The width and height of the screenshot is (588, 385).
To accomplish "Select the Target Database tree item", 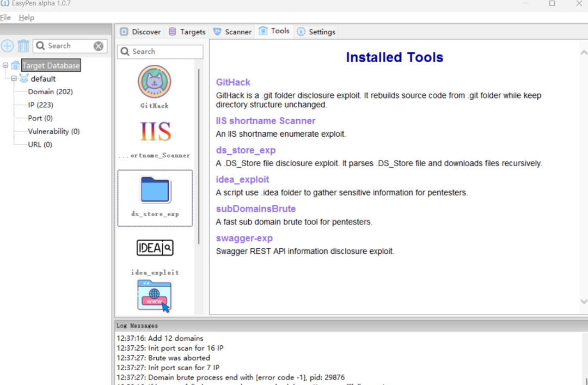I will coord(51,65).
